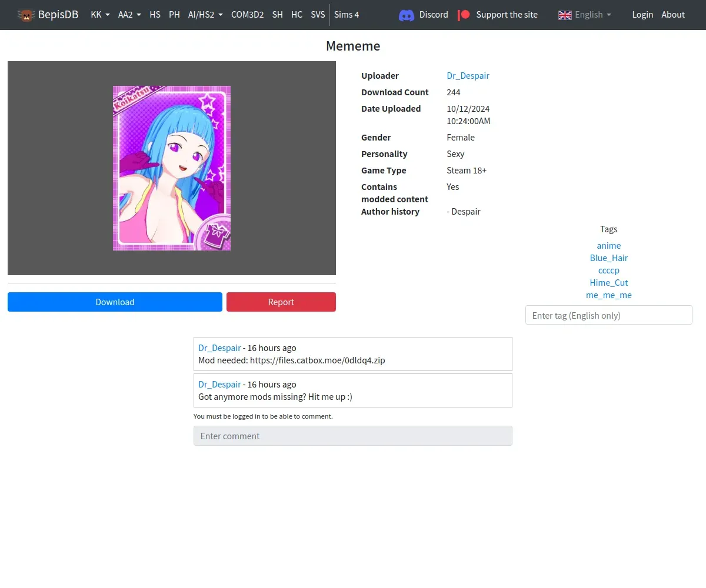
Task: Click the Mememe page title
Action: pos(353,46)
